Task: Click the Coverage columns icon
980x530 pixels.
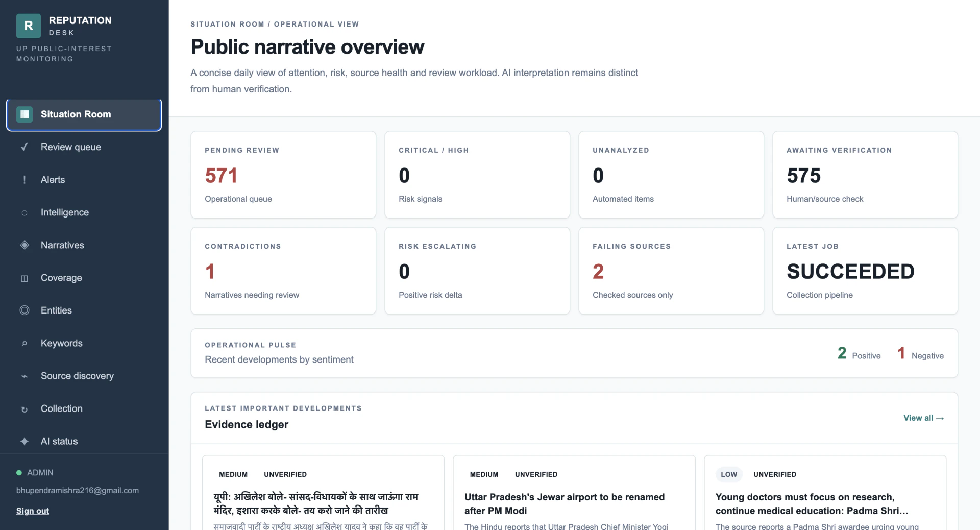Action: click(x=24, y=278)
